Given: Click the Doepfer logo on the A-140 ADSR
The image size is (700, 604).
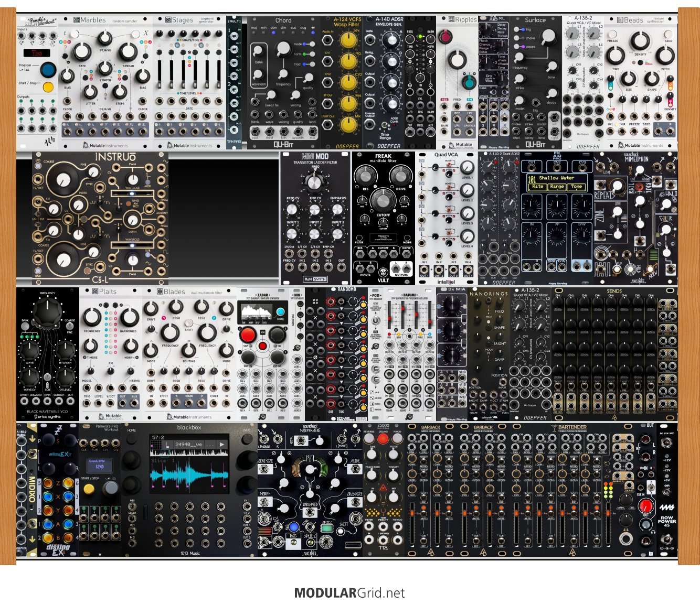Looking at the screenshot, I should [x=389, y=146].
